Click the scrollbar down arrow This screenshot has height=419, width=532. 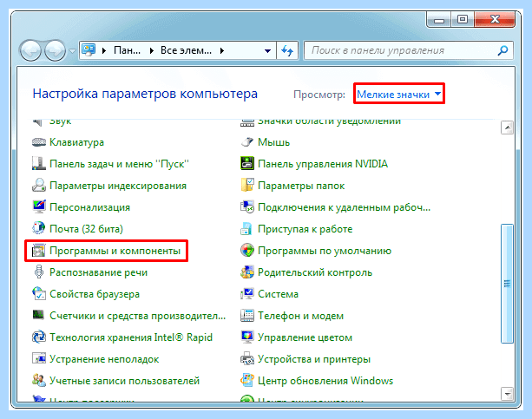tap(507, 394)
